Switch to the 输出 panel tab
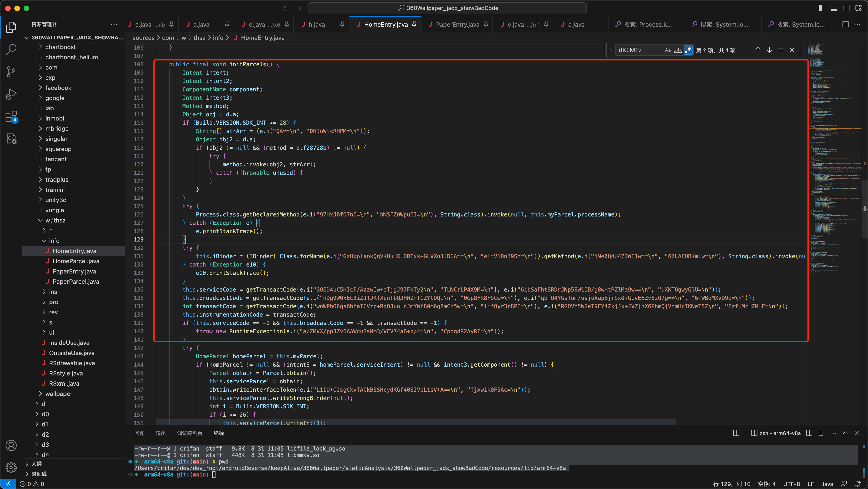 (160, 433)
